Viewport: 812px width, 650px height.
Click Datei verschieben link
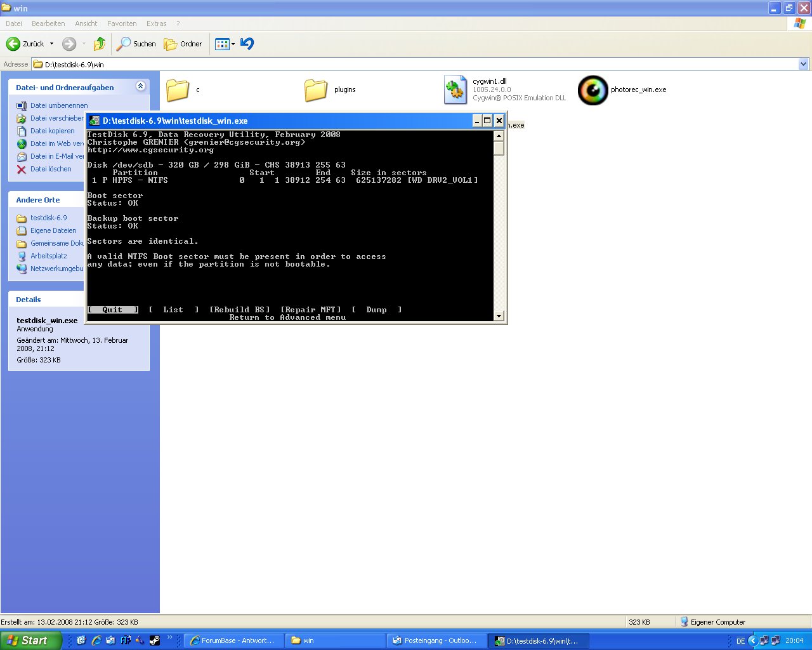click(x=57, y=118)
